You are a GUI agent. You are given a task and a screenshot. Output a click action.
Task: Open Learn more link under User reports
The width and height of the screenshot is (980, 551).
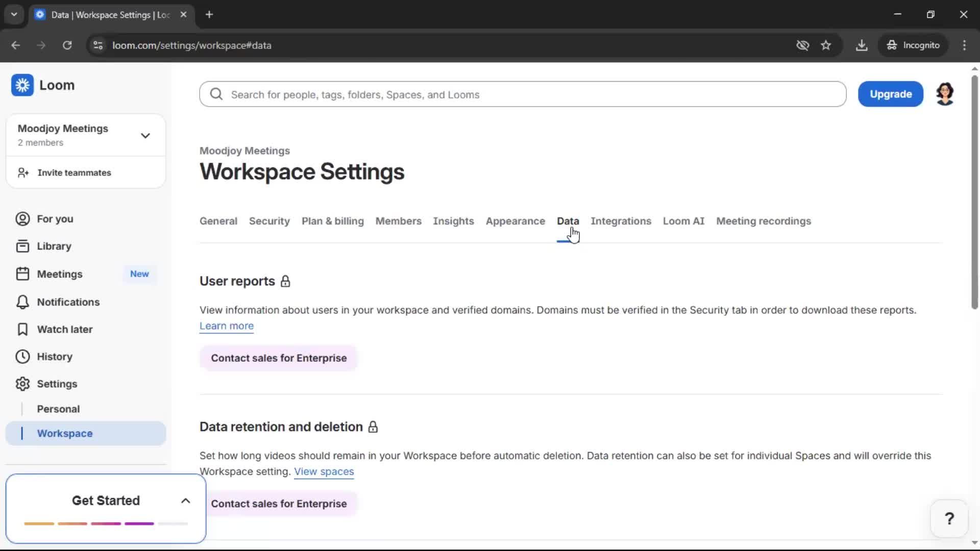pos(226,326)
